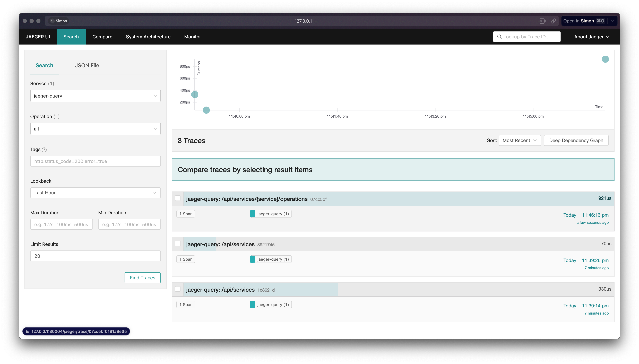Open the Operation dropdown showing all
The image size is (639, 364).
tap(95, 129)
